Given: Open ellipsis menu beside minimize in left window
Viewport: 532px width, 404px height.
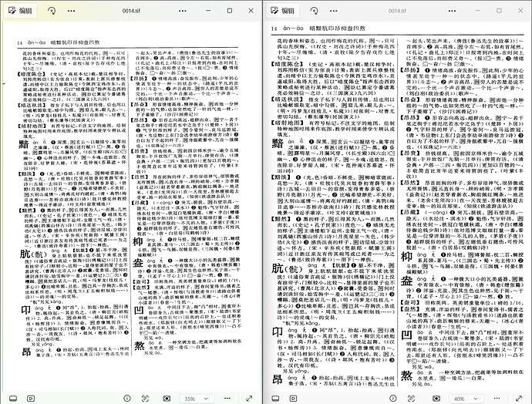Looking at the screenshot, I should coord(183,11).
